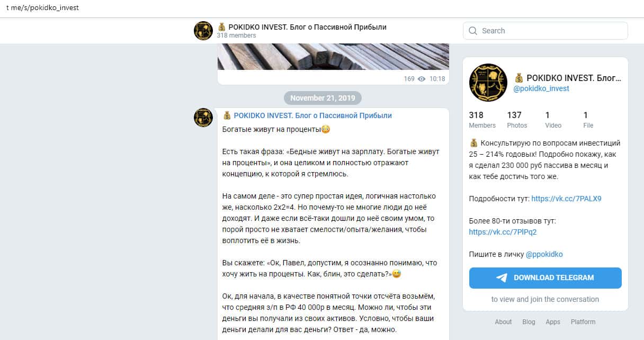Open the Platform footer link
Screen dimensions: 644x340
(x=583, y=321)
